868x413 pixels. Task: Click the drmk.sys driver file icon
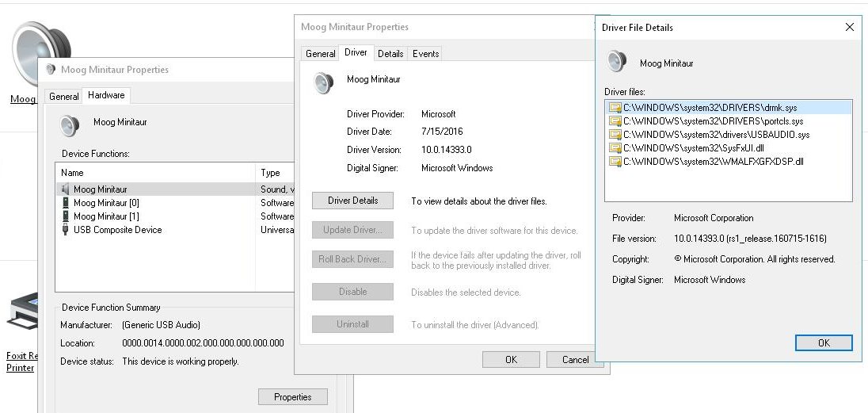615,107
